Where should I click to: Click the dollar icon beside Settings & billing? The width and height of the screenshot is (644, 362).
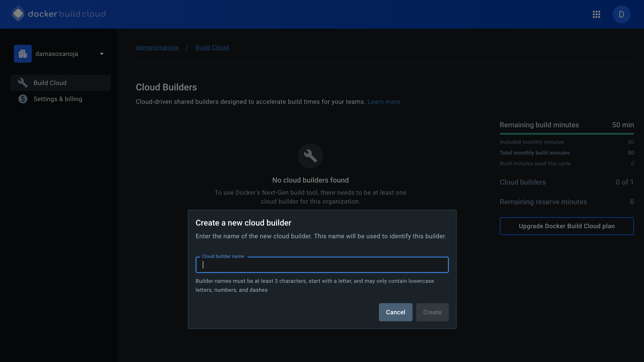[x=23, y=99]
